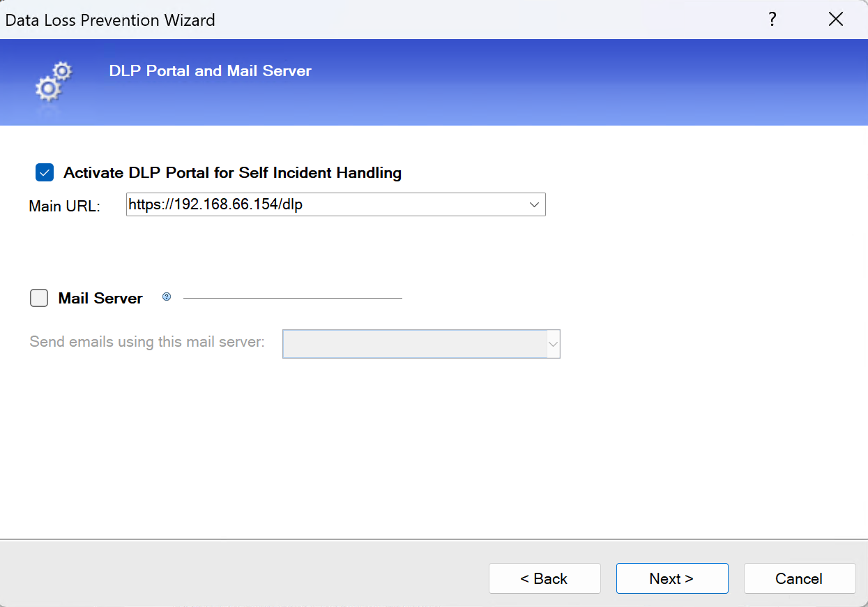Uncheck Activate DLP Portal for Self Incident Handling
The width and height of the screenshot is (868, 607).
(x=44, y=172)
